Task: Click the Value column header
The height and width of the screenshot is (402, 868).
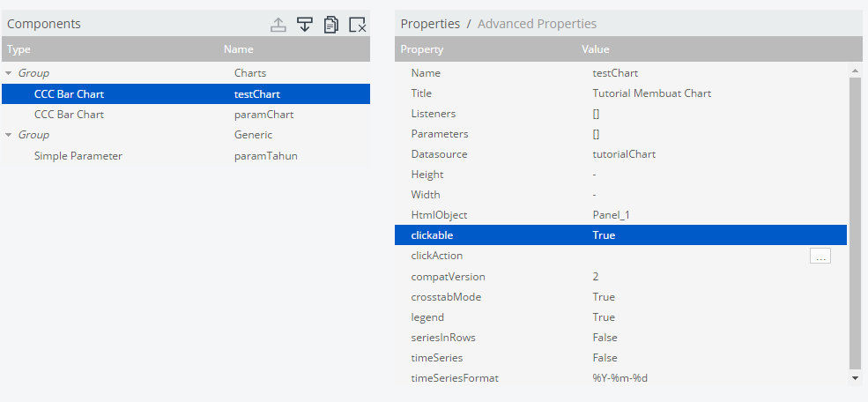Action: (596, 49)
